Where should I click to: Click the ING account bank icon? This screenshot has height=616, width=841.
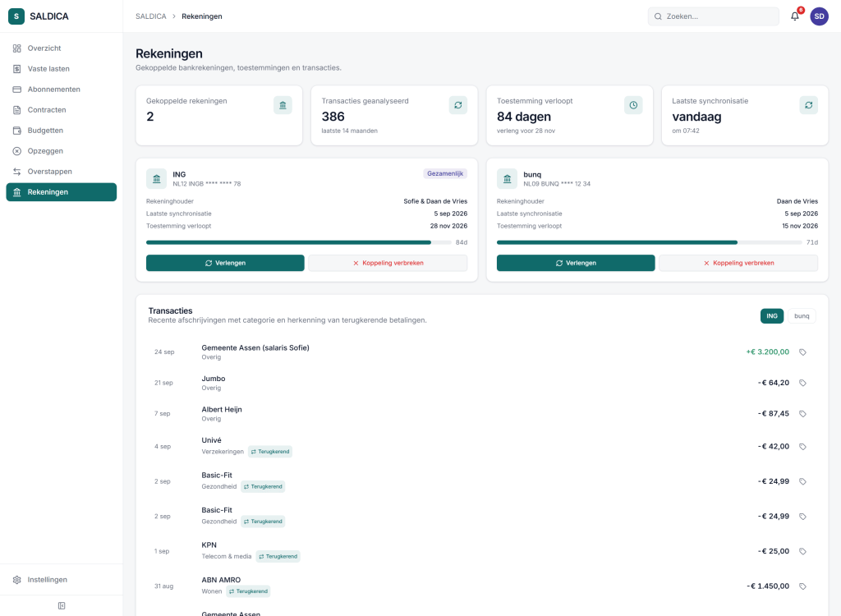pyautogui.click(x=157, y=179)
